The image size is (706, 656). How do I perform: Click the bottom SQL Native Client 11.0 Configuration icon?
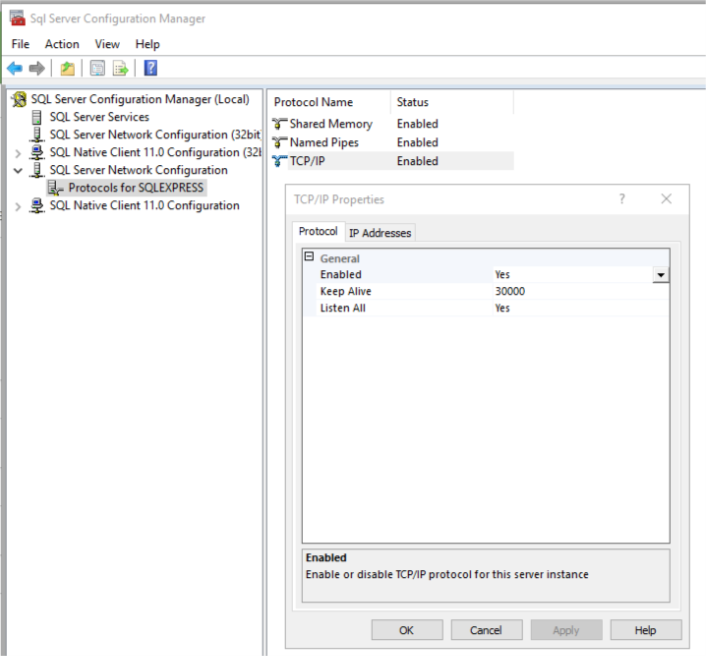[37, 205]
